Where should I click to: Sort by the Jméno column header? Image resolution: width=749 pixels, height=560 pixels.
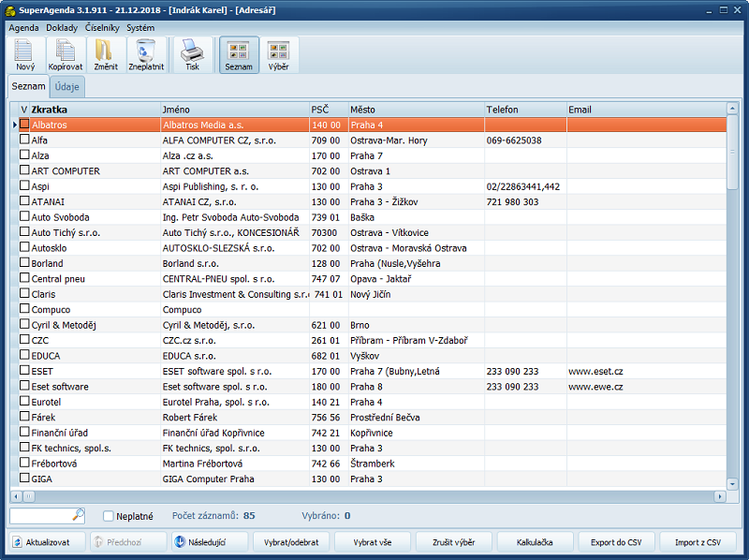coord(235,110)
